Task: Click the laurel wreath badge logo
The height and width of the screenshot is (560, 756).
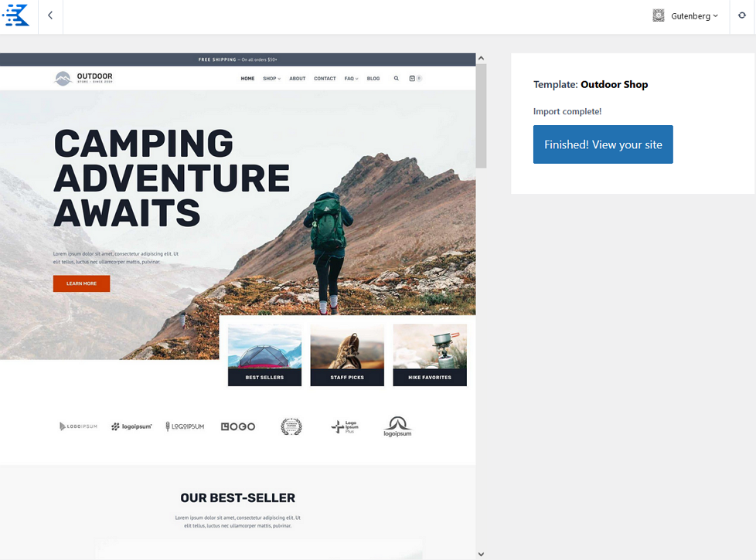Action: coord(291,426)
